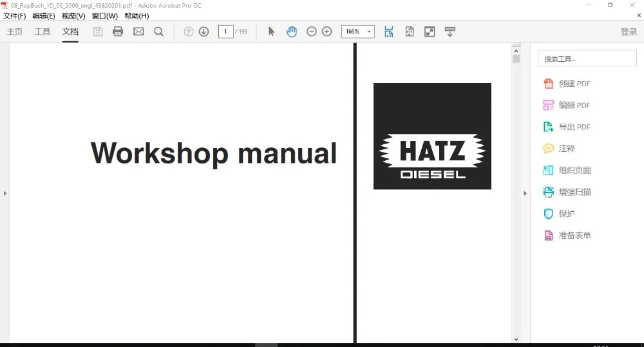Open the search magnifier icon in the toolbar
644x347 pixels.
click(158, 32)
